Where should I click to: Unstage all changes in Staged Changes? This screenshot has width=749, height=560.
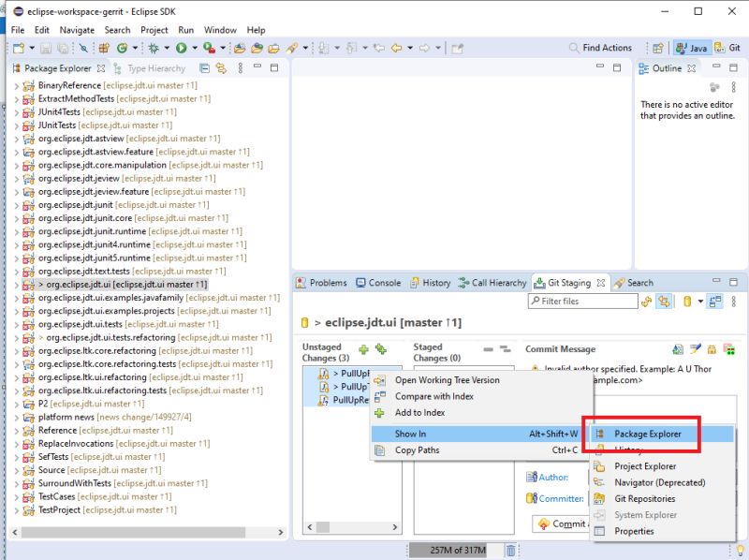pyautogui.click(x=507, y=348)
